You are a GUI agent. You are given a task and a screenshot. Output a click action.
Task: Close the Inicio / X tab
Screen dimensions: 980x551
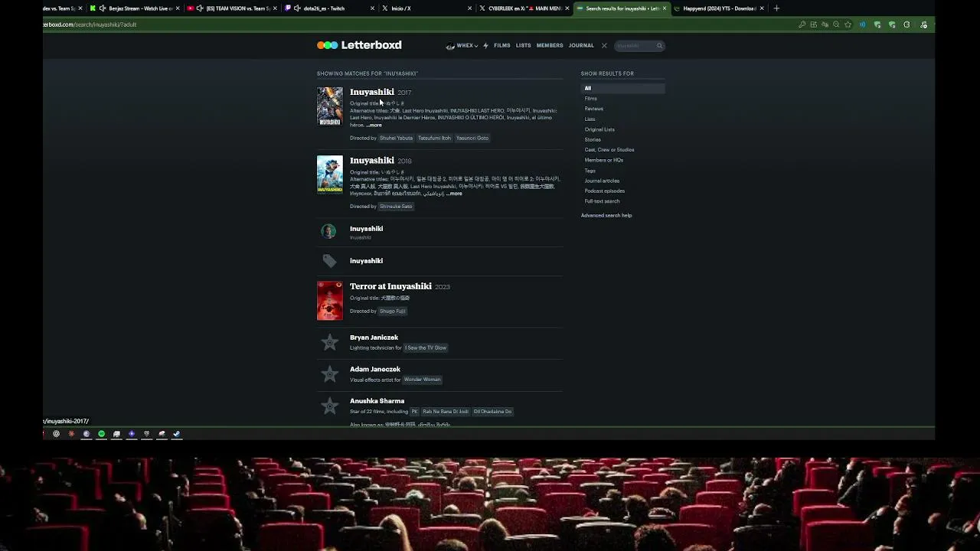(x=470, y=8)
